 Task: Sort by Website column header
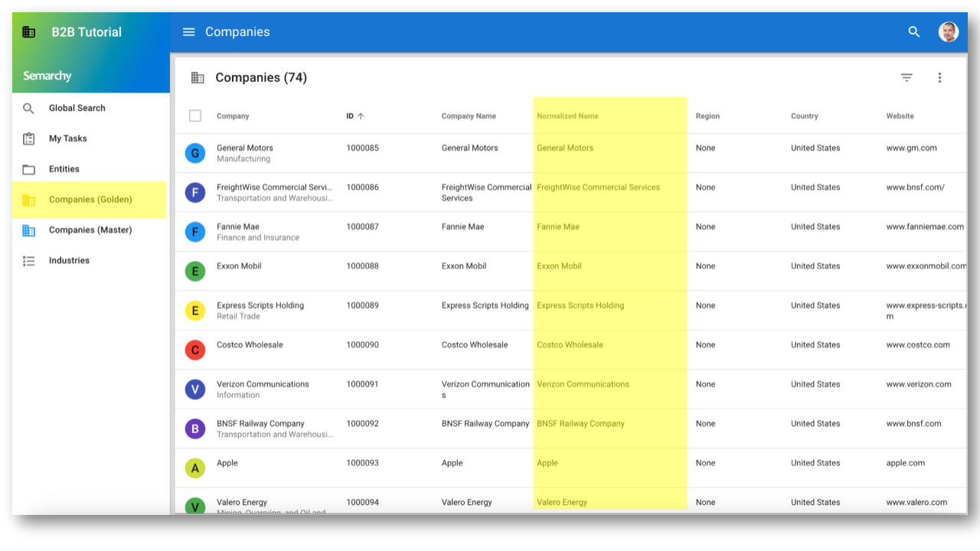[x=900, y=116]
